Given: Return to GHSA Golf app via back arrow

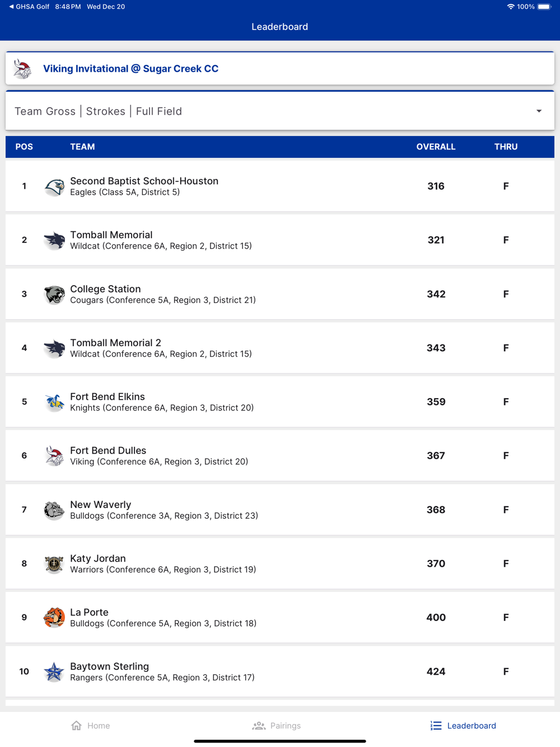Looking at the screenshot, I should point(11,7).
